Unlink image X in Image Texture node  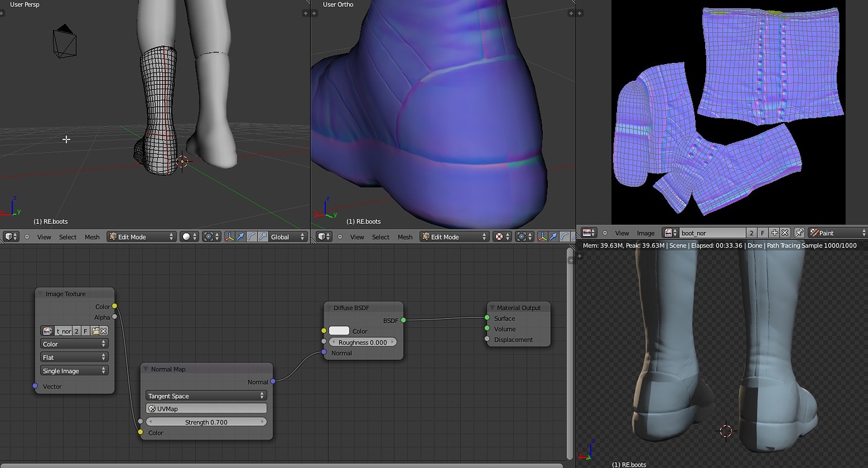tap(104, 331)
